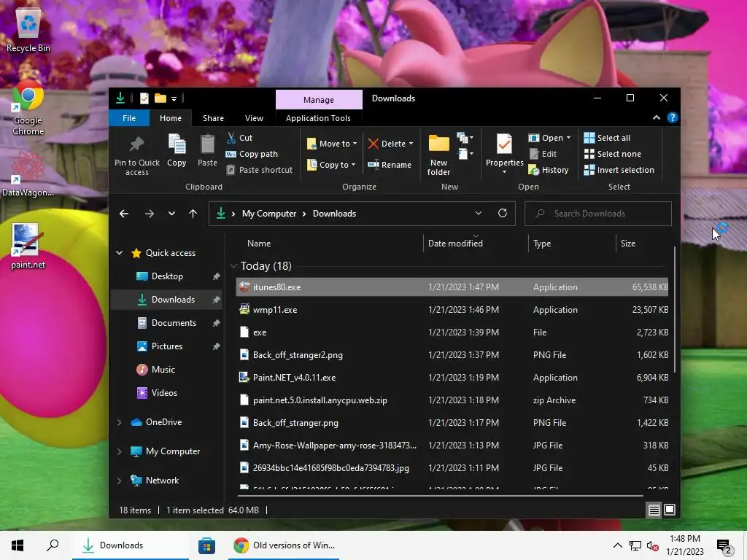Open taskbar search magnifier

pos(53,545)
